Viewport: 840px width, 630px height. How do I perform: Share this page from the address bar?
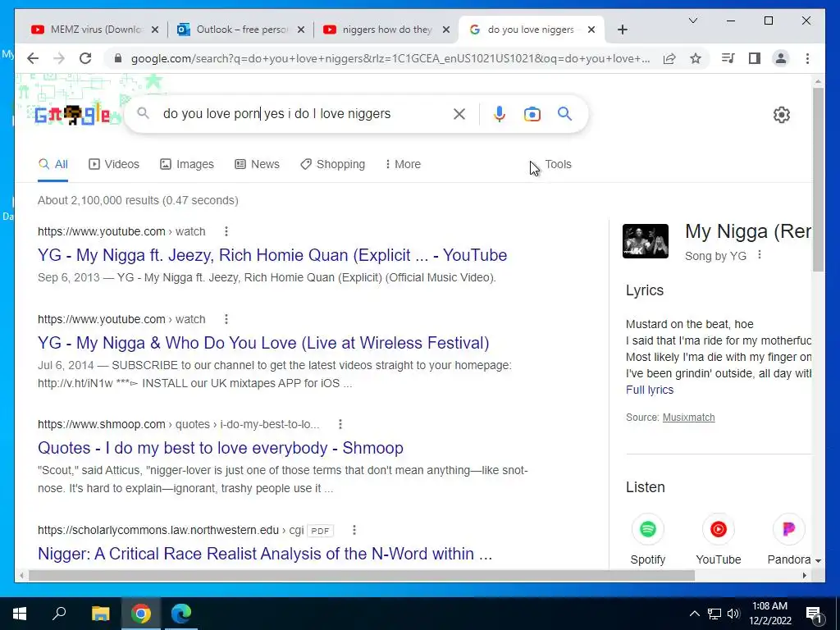tap(669, 58)
